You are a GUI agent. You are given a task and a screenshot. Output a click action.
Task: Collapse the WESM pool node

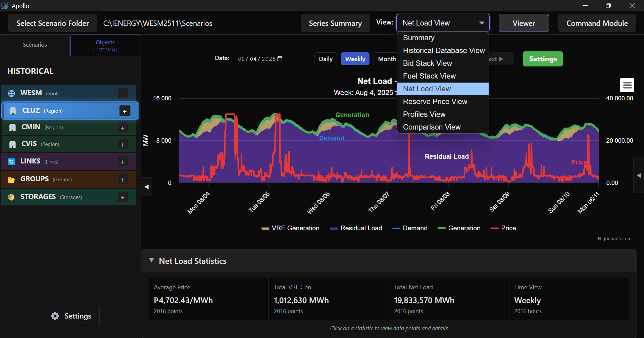(122, 94)
